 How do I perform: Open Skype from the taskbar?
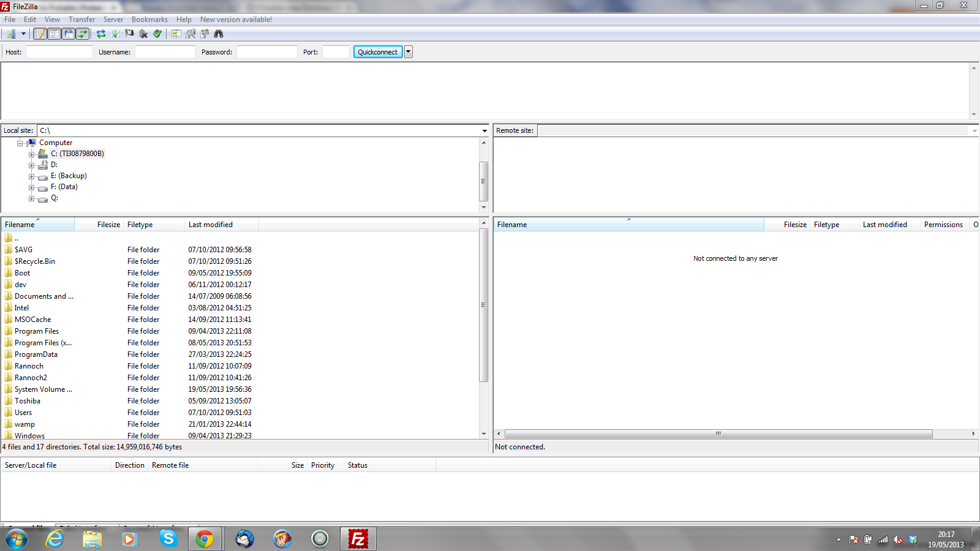click(168, 539)
